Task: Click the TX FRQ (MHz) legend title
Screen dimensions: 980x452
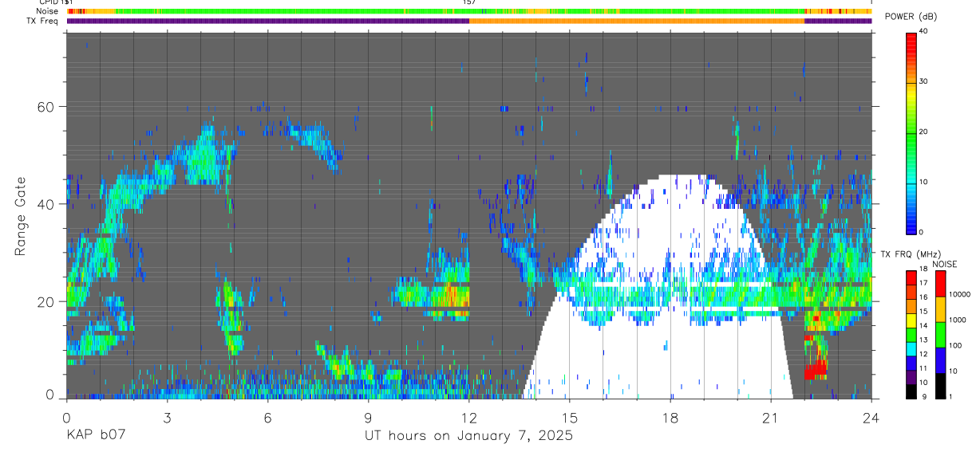Action: (909, 254)
